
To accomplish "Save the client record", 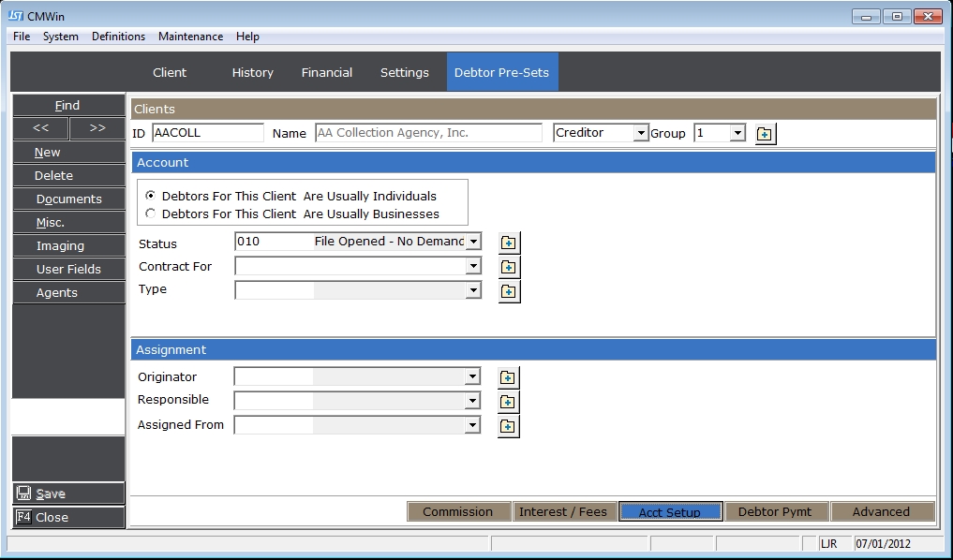I will coord(67,494).
